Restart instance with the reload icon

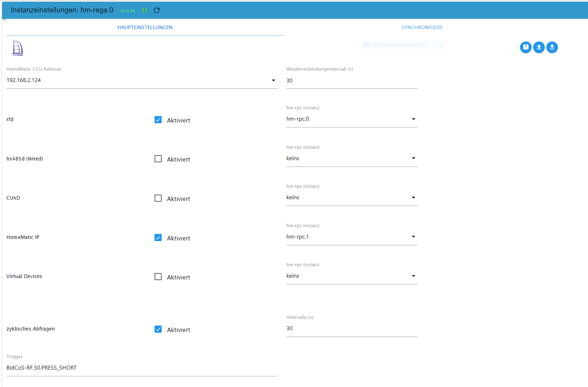(157, 10)
